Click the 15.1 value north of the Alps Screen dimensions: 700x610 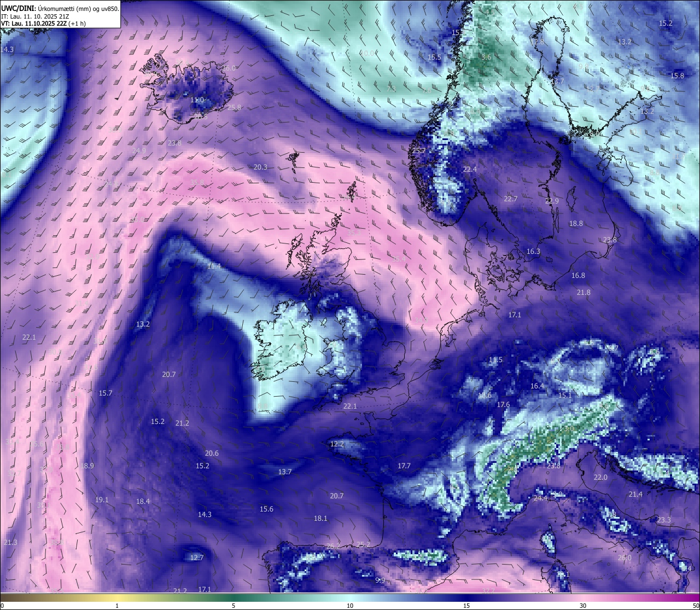tap(565, 395)
